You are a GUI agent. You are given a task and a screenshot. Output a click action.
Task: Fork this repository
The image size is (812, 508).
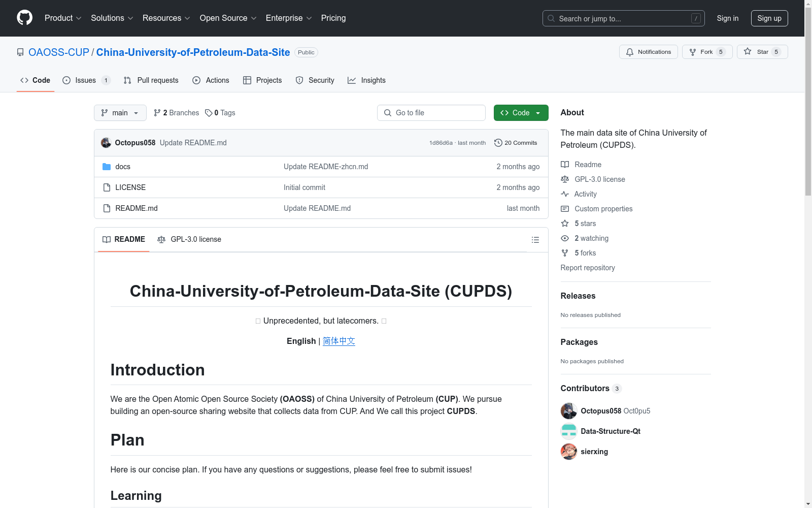(x=707, y=52)
